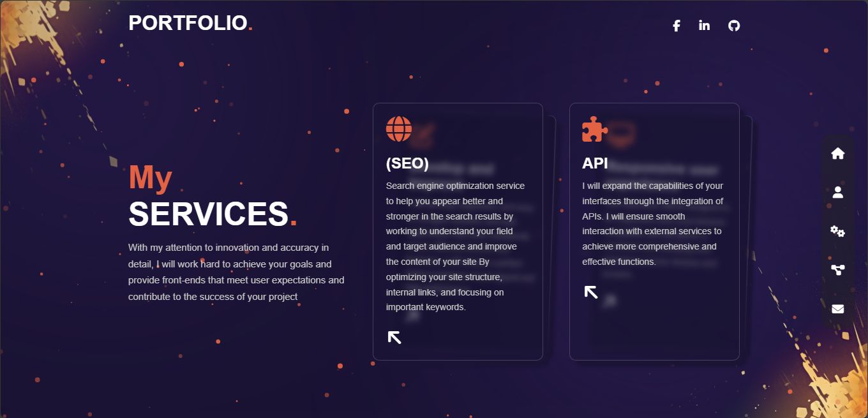Viewport: 868px width, 418px height.
Task: Click the PORTFOLIO logo
Action: [190, 23]
